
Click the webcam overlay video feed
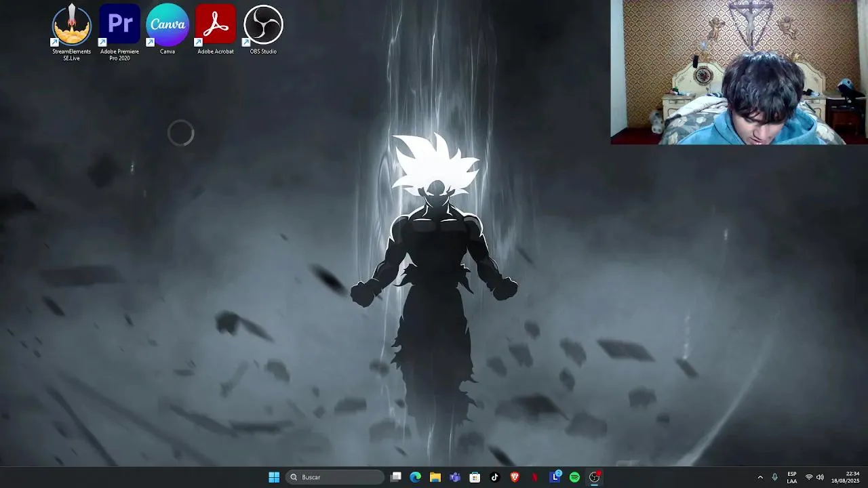739,72
